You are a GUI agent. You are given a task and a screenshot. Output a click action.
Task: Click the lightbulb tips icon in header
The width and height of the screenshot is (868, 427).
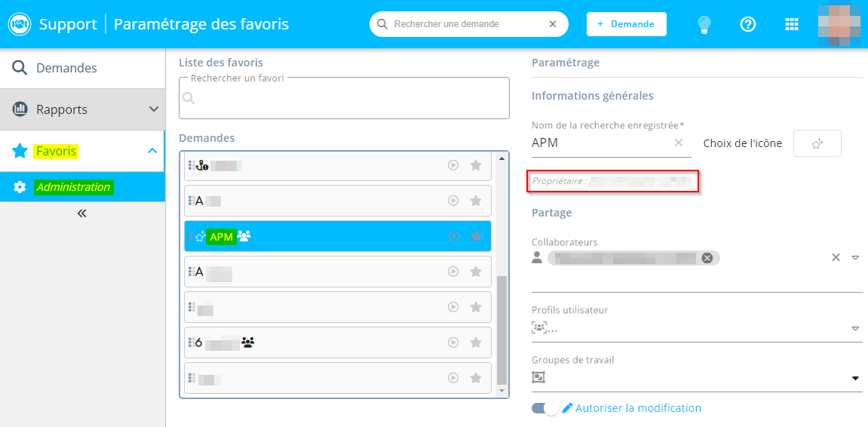point(704,24)
